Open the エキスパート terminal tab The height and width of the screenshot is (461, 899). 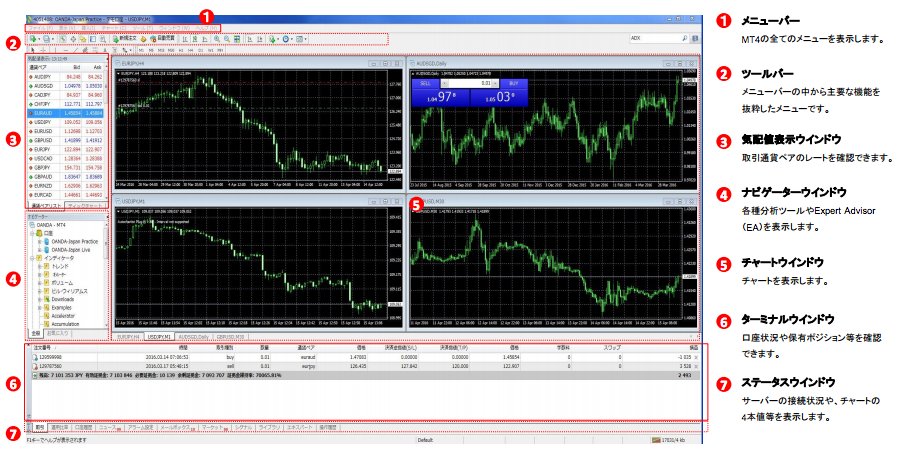coord(300,428)
